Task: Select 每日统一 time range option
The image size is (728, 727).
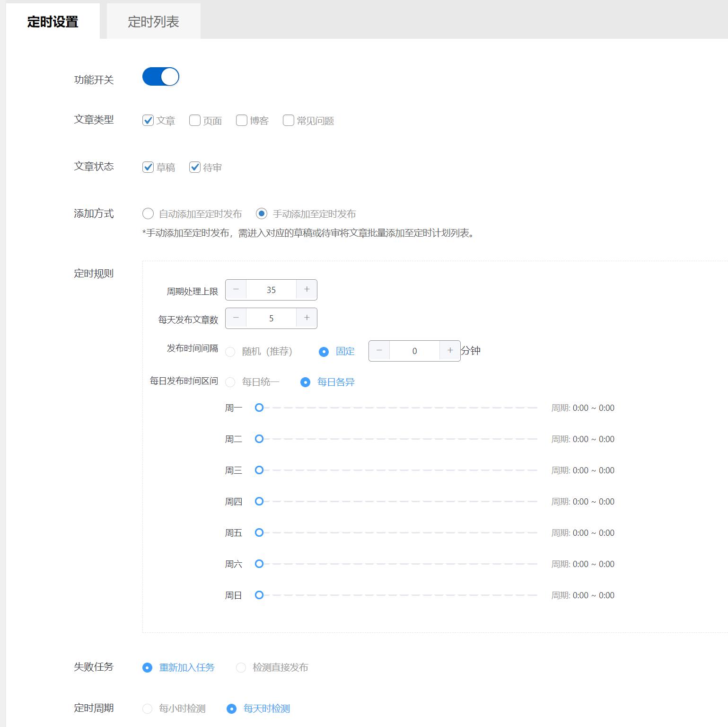Action: [x=230, y=382]
